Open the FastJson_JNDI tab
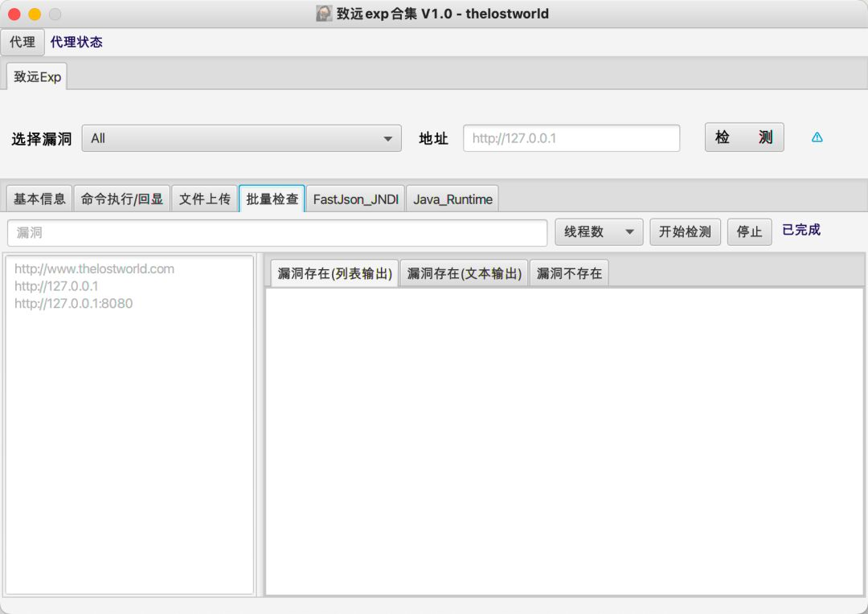The image size is (868, 614). 355,199
